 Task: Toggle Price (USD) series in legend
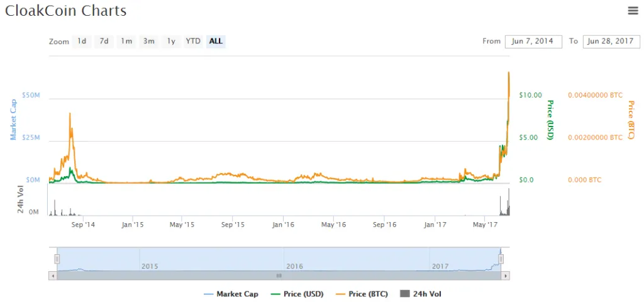coord(297,294)
